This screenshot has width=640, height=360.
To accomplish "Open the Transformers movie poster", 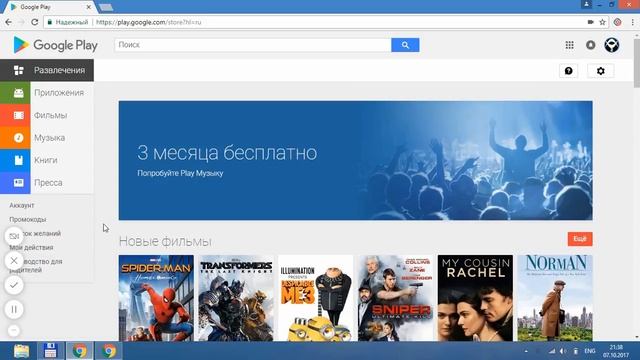I will (x=236, y=298).
